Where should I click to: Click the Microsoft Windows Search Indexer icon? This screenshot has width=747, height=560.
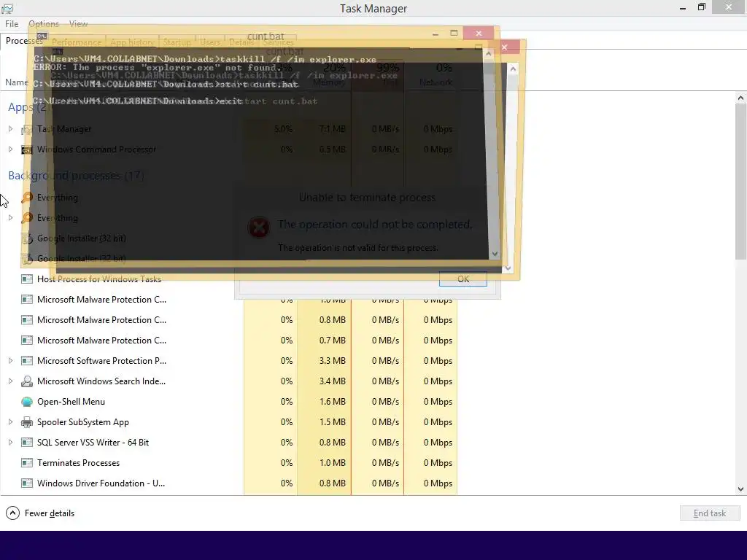(x=27, y=381)
